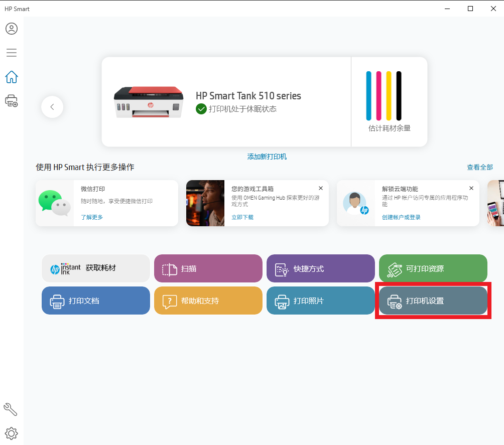Click the 获取耗材 Instant Ink tile

(96, 268)
